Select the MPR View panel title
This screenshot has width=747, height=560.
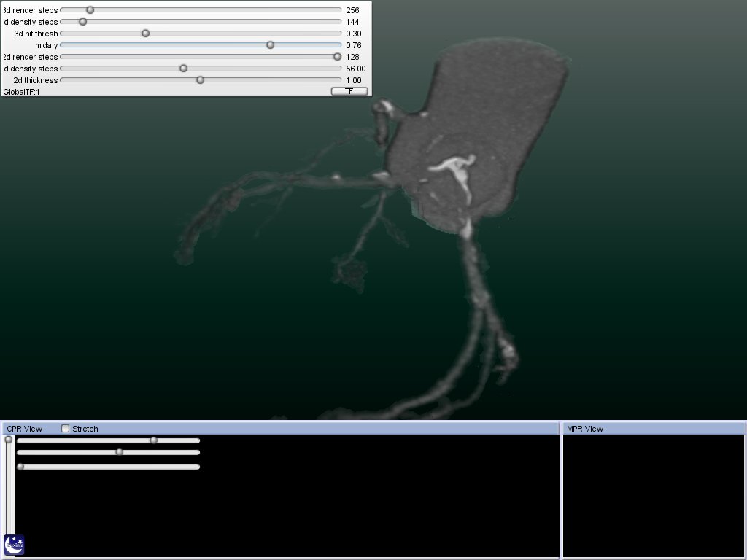click(x=585, y=429)
